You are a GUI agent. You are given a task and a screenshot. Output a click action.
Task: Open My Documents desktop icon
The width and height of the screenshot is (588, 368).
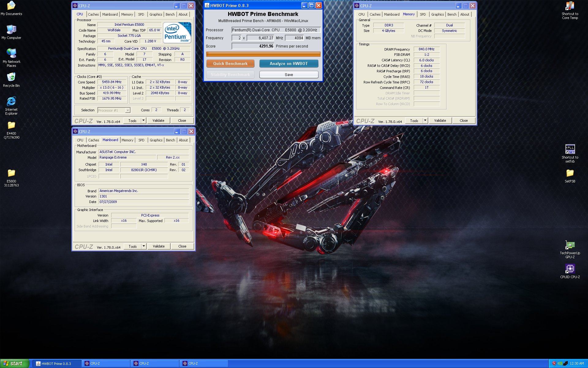click(11, 8)
